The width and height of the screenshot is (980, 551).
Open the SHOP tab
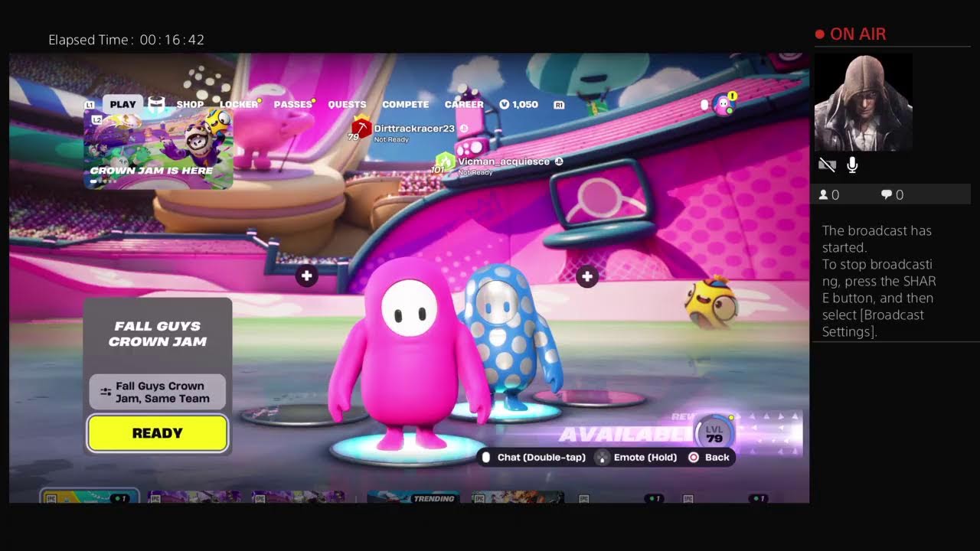pyautogui.click(x=191, y=104)
